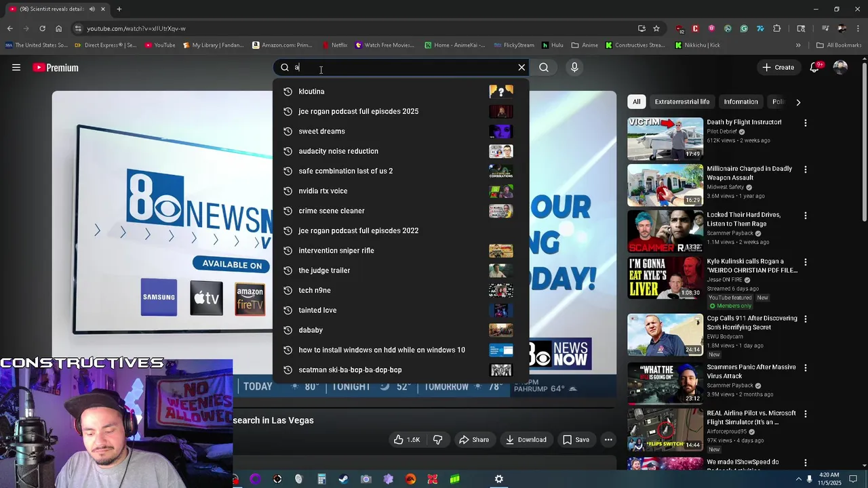Download the video

526,440
